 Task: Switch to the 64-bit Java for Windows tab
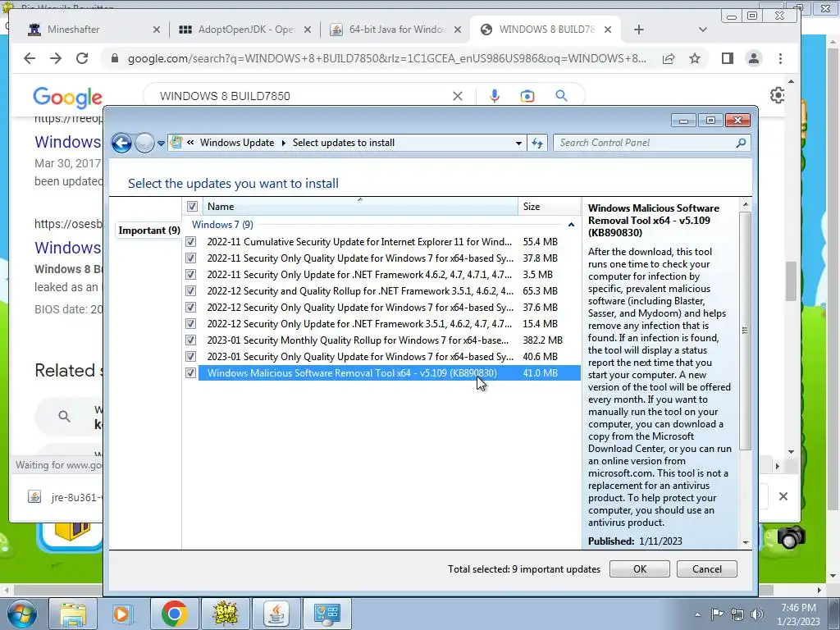tap(396, 30)
